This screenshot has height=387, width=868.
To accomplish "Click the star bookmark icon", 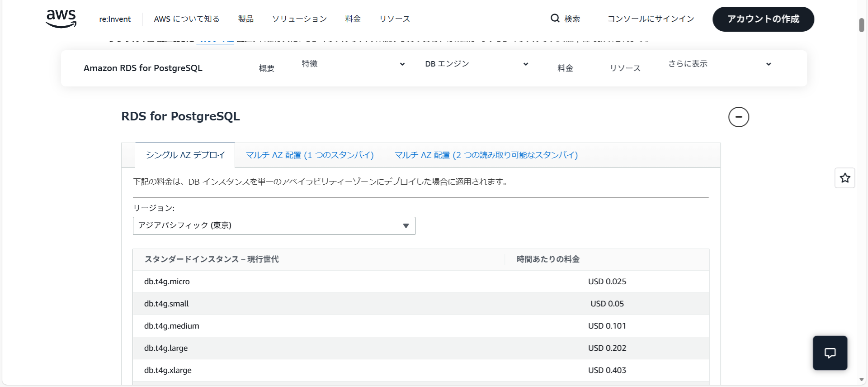I will tap(844, 178).
